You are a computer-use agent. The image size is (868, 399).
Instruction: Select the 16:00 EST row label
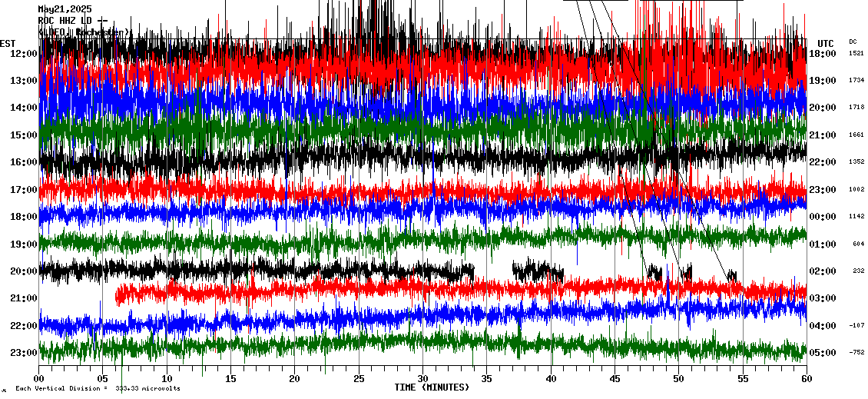24,162
